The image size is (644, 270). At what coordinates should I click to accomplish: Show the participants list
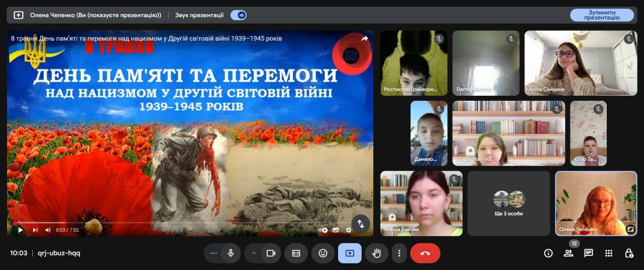(x=569, y=253)
